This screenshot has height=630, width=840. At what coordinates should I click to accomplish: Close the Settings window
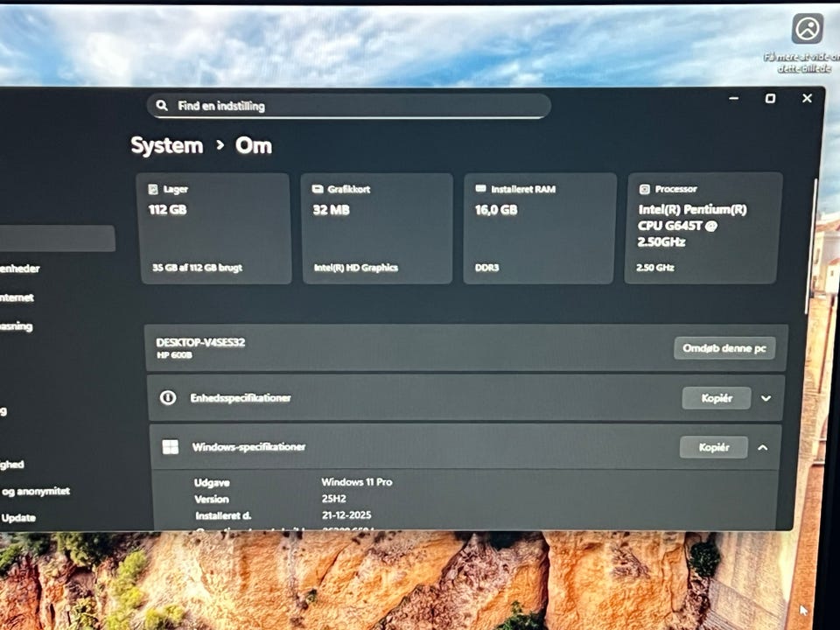tap(807, 98)
